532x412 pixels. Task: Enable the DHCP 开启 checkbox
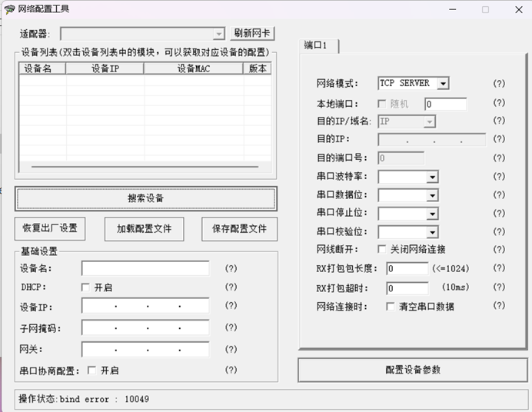87,287
